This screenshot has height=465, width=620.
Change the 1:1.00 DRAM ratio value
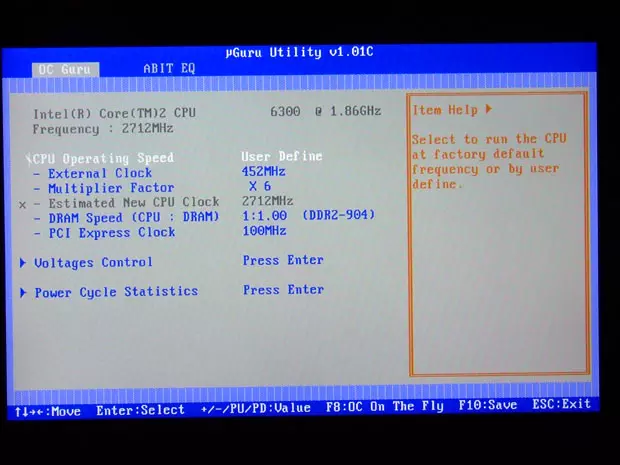pyautogui.click(x=265, y=215)
